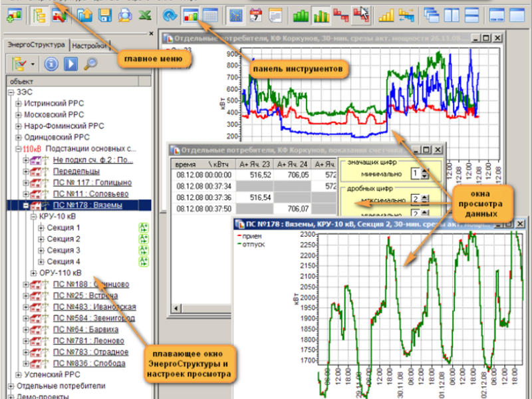Select the Отдельные потребители tree item
Viewport: 532px width, 399px height.
[61, 386]
